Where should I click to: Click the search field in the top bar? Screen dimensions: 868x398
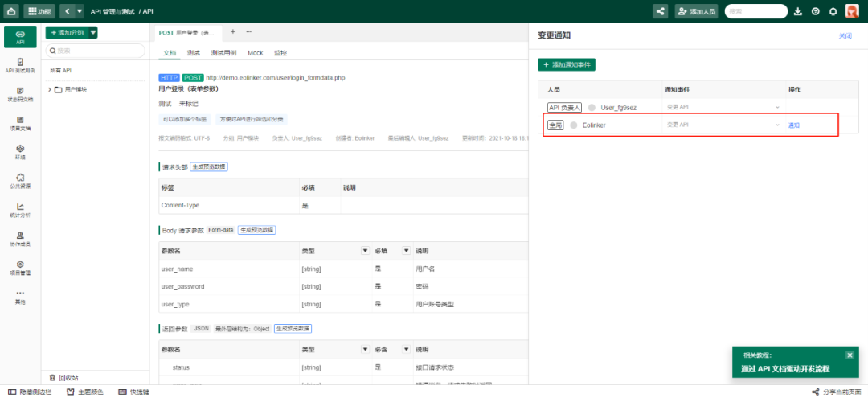pos(755,11)
